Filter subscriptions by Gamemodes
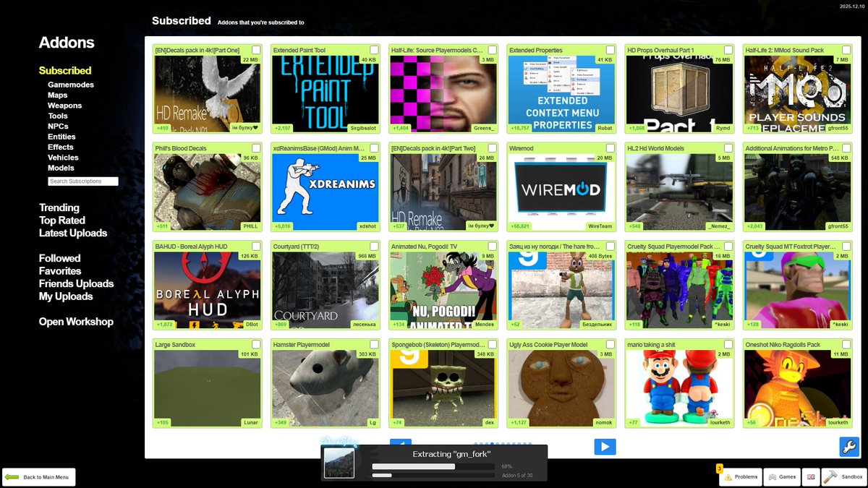The width and height of the screenshot is (868, 488). (71, 85)
